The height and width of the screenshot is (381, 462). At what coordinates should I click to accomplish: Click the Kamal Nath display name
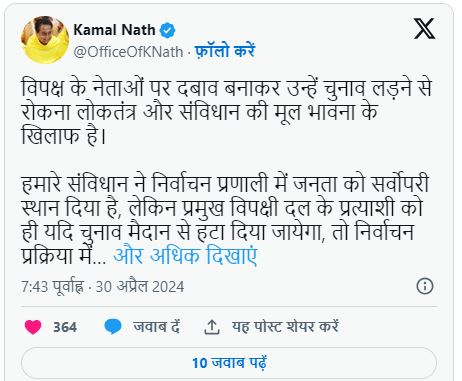tap(115, 30)
